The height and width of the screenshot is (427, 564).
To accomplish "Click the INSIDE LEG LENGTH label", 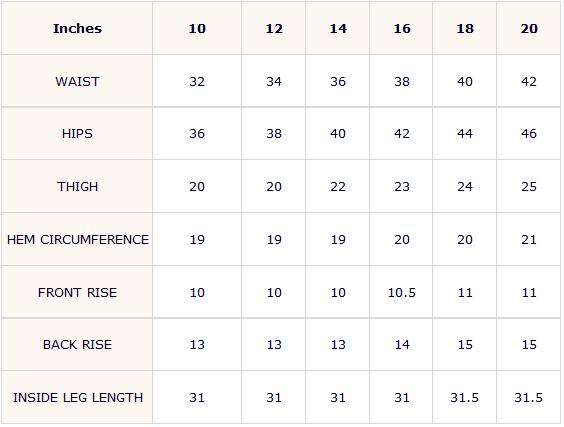I will [77, 398].
